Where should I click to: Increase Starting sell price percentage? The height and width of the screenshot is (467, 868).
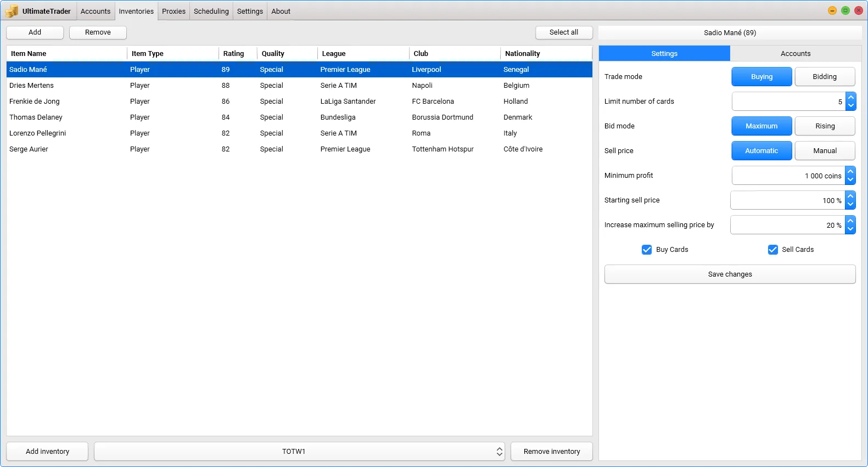pyautogui.click(x=850, y=196)
